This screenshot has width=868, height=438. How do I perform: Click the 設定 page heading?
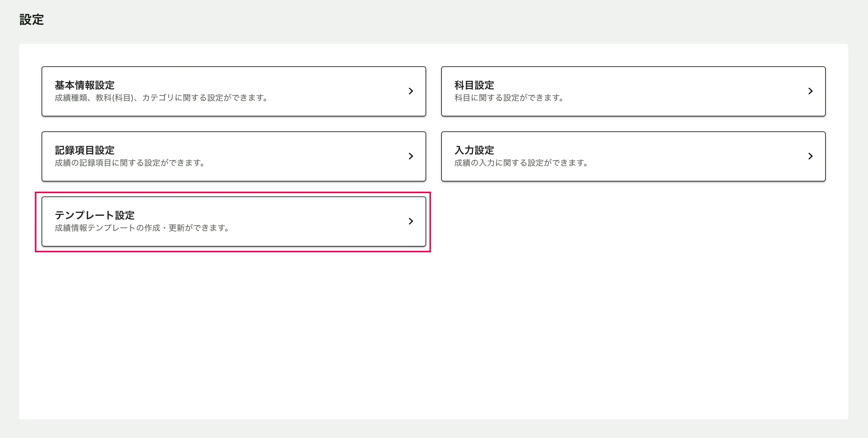(x=31, y=20)
